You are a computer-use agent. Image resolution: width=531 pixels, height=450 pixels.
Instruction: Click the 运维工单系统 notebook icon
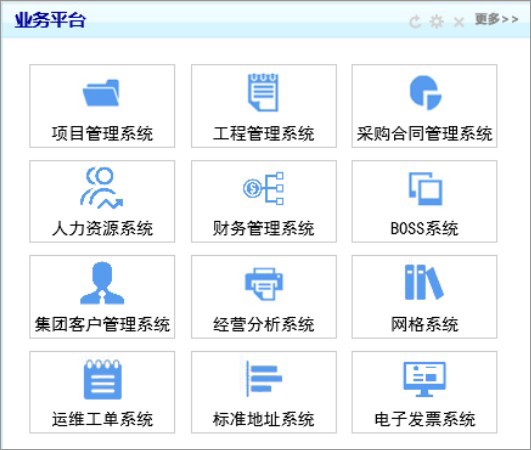[103, 380]
